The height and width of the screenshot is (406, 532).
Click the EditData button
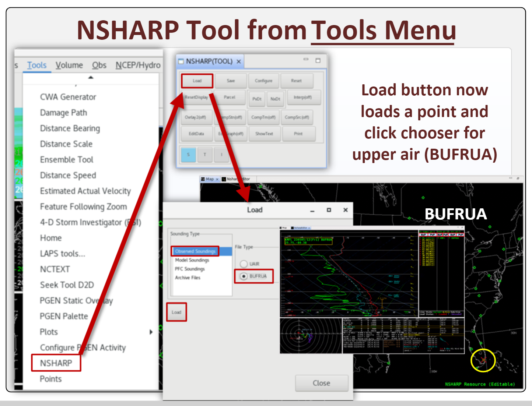coord(196,134)
